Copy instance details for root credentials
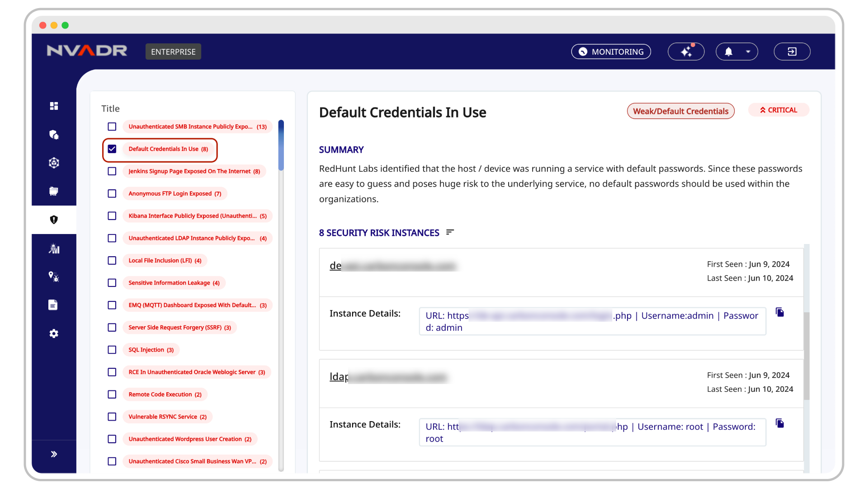 coord(780,423)
